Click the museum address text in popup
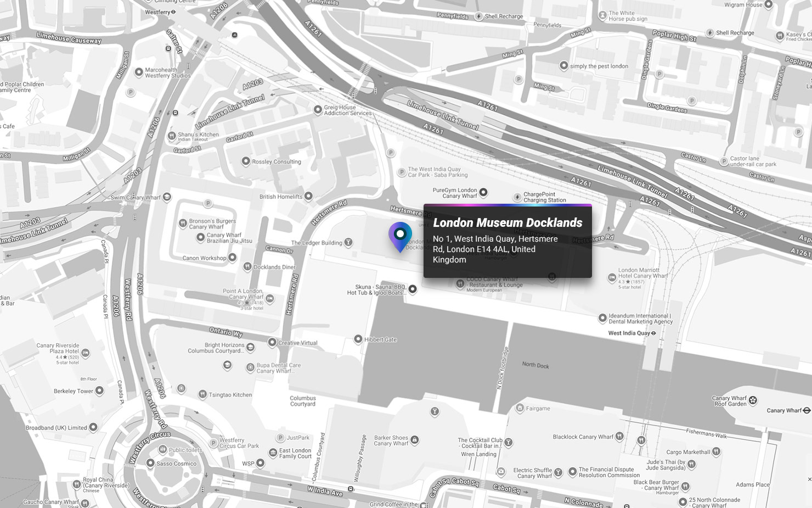Viewport: 812px width, 508px height. coord(495,249)
